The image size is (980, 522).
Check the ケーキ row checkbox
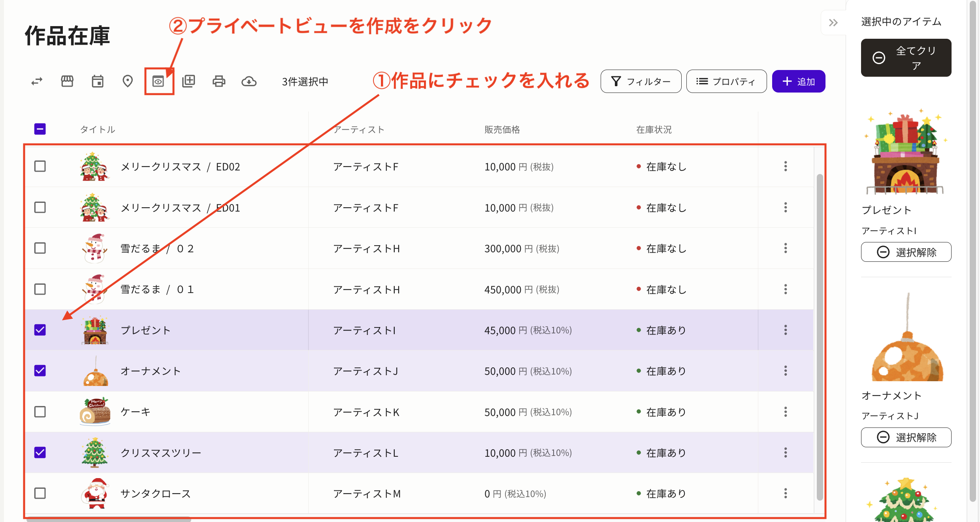point(40,412)
